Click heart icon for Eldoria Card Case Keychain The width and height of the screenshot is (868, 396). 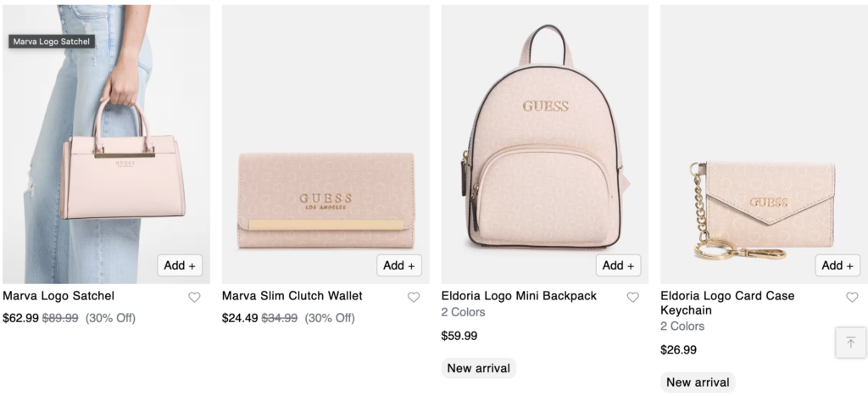852,298
